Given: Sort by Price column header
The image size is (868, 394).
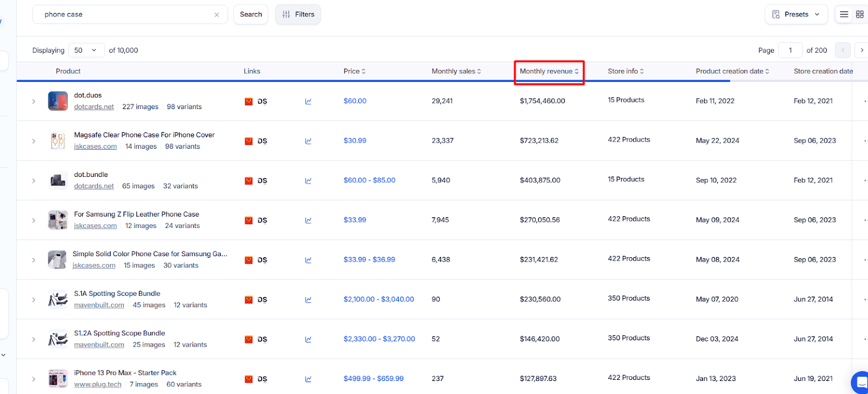Looking at the screenshot, I should pyautogui.click(x=354, y=71).
